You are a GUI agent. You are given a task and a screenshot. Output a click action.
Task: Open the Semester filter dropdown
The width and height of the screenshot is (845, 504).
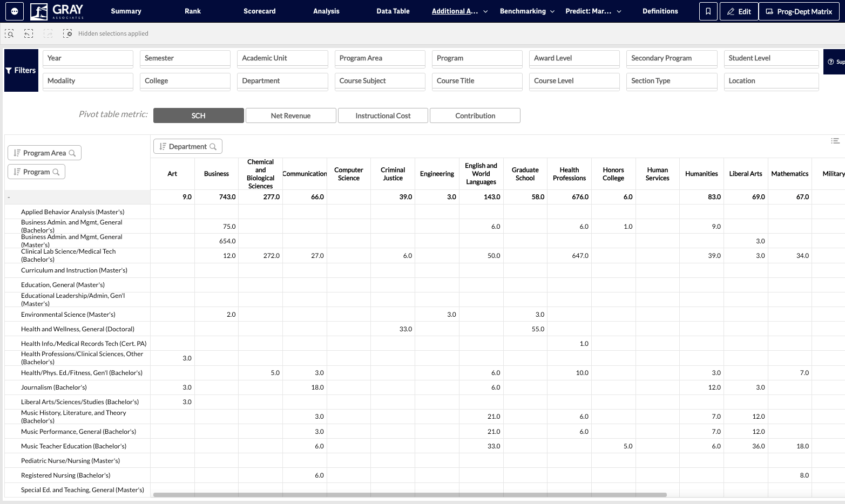pyautogui.click(x=185, y=58)
